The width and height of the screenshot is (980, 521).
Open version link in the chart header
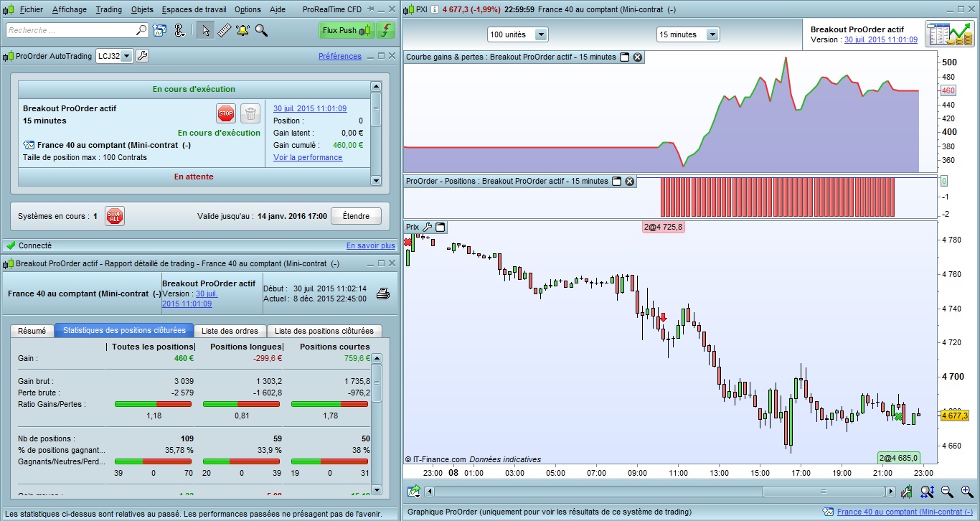[x=881, y=39]
